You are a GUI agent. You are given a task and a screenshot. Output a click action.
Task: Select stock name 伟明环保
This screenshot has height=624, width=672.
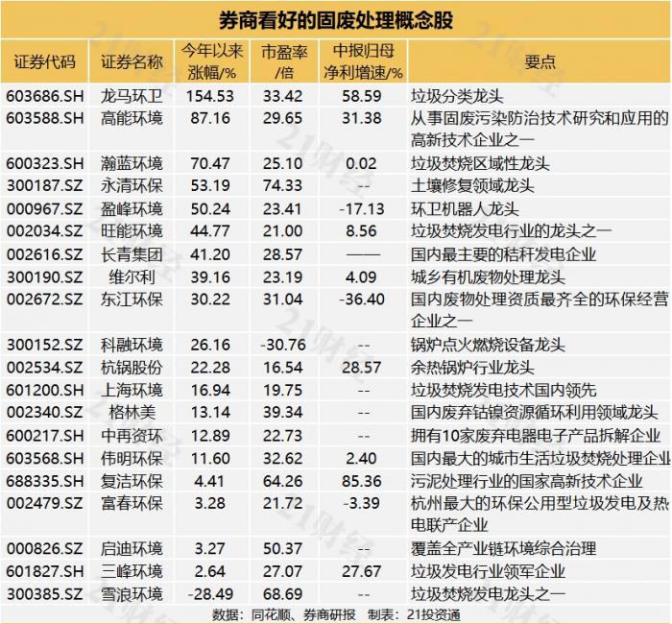[132, 458]
